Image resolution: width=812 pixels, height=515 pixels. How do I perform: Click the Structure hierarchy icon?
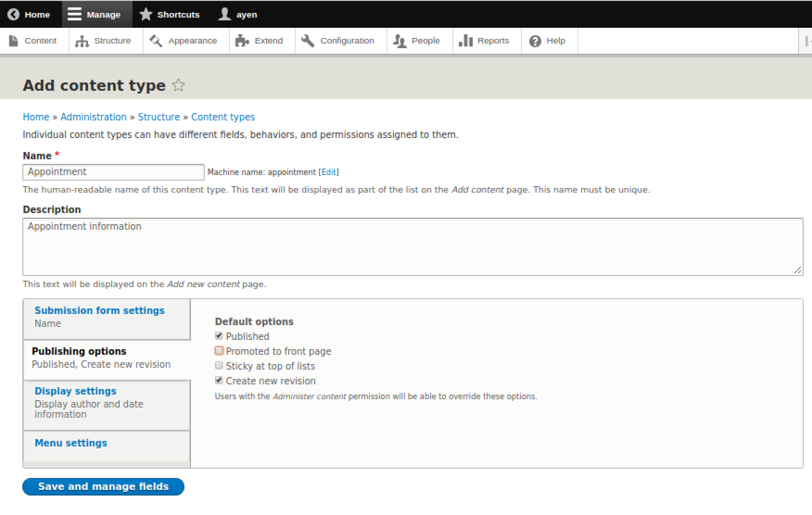pyautogui.click(x=82, y=41)
